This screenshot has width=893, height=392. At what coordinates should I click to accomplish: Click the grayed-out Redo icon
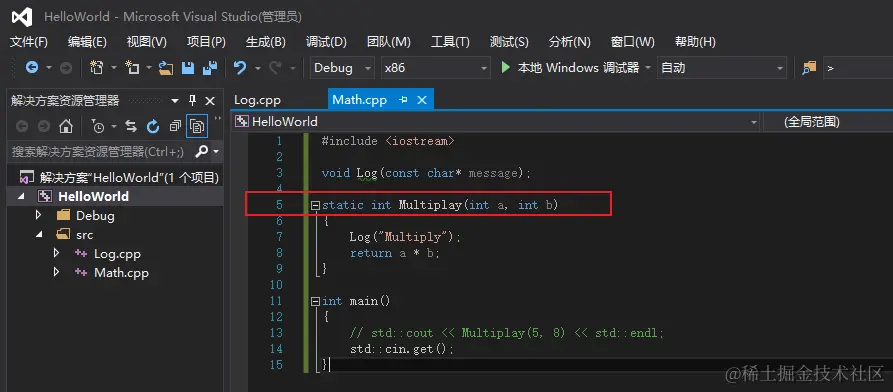276,68
